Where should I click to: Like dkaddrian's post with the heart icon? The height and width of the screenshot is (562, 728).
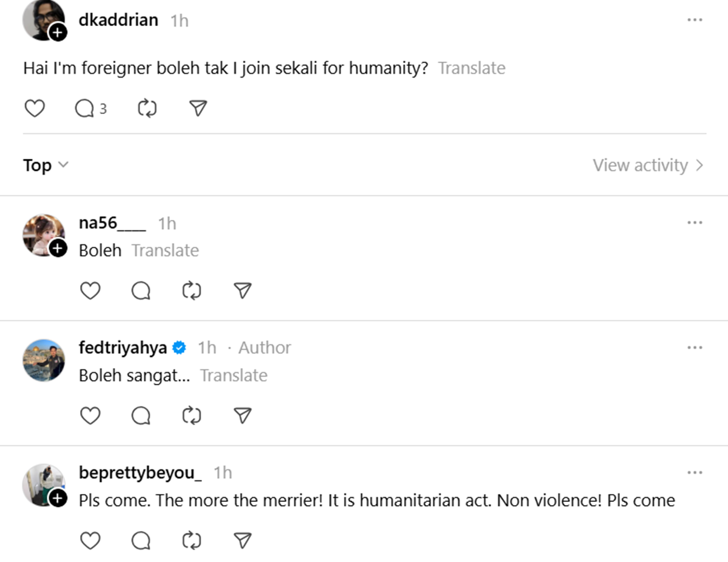tap(35, 109)
